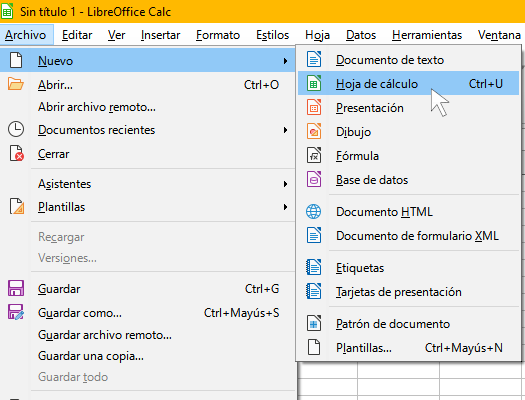Click the save-as icon beside Guardar como
The image size is (525, 400).
(16, 312)
